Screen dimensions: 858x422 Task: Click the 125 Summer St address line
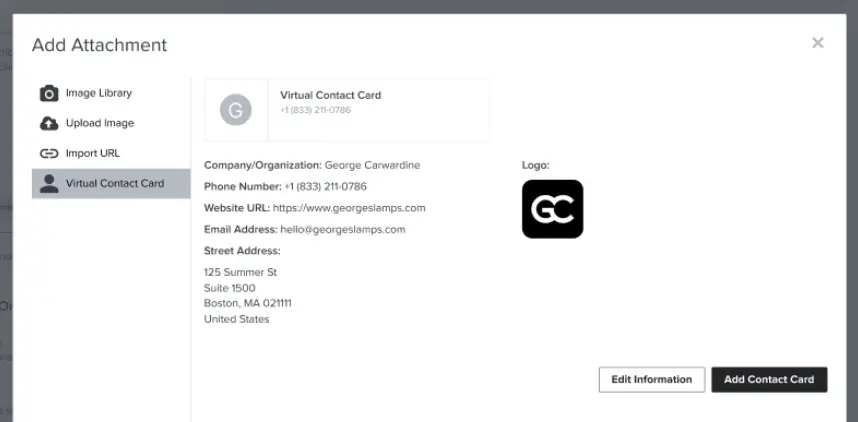[240, 272]
